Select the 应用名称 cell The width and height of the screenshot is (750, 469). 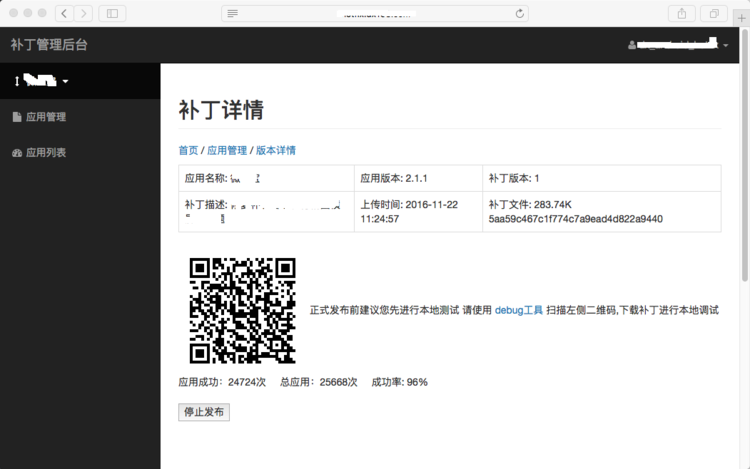click(x=266, y=178)
